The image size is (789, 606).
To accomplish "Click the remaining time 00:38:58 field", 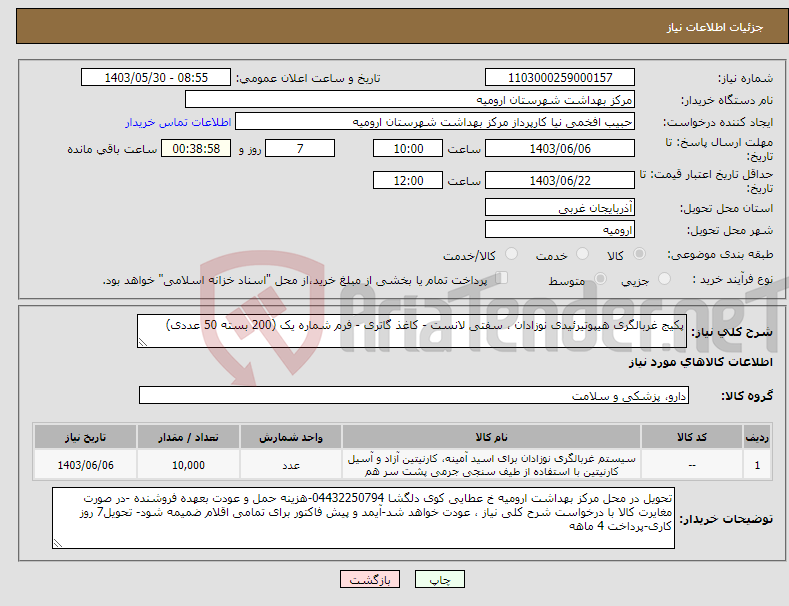I will coord(196,148).
